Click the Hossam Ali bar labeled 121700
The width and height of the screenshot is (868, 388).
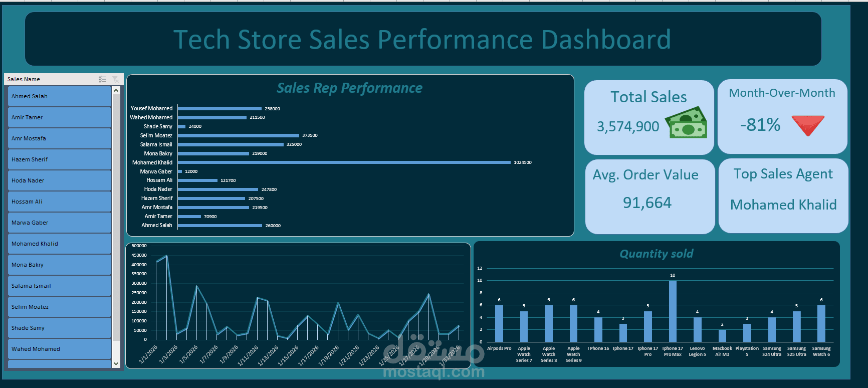click(197, 180)
